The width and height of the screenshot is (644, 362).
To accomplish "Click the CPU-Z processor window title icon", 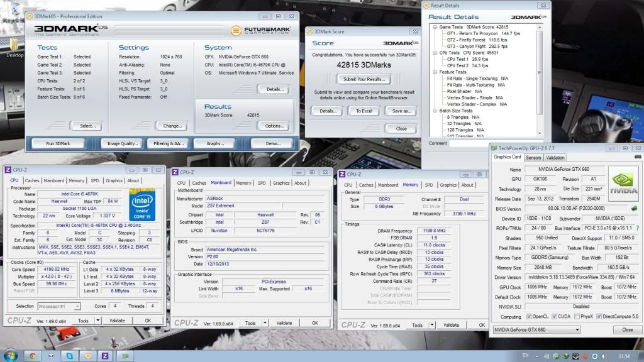I will point(8,170).
